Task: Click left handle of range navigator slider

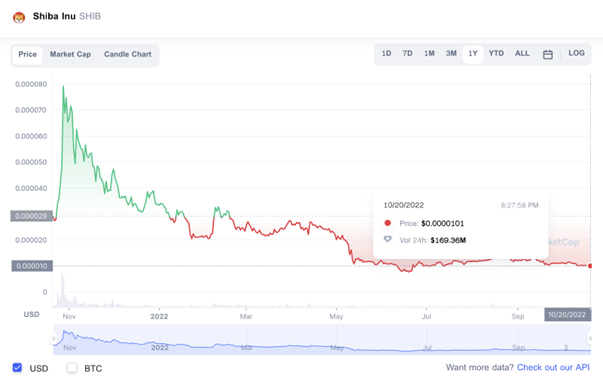Action: coord(53,339)
